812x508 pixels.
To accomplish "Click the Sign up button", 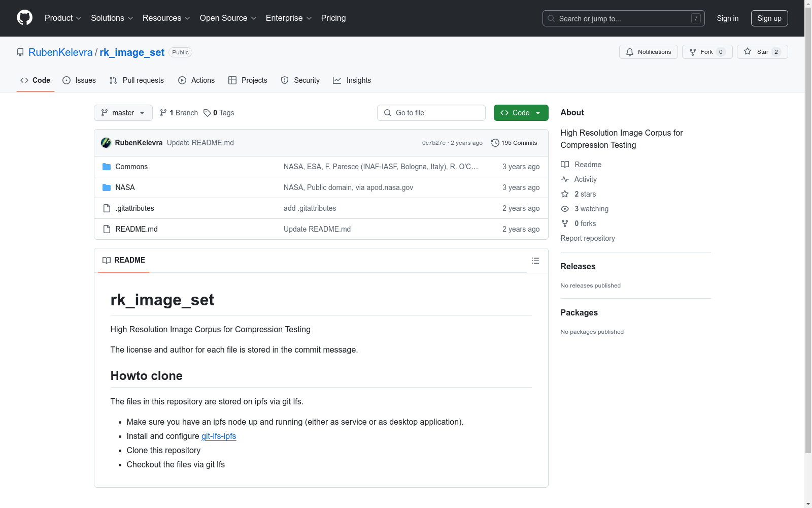I will pyautogui.click(x=769, y=18).
